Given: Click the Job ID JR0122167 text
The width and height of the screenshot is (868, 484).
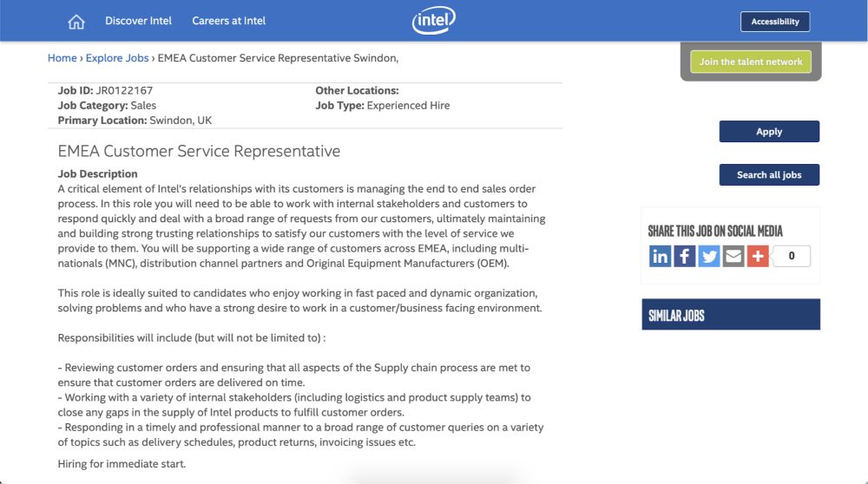Looking at the screenshot, I should click(105, 91).
